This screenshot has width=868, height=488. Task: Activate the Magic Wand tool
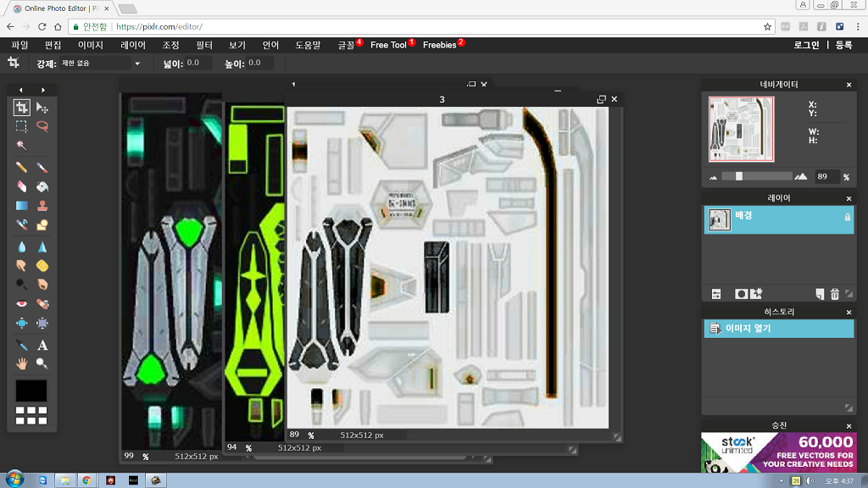coord(21,145)
